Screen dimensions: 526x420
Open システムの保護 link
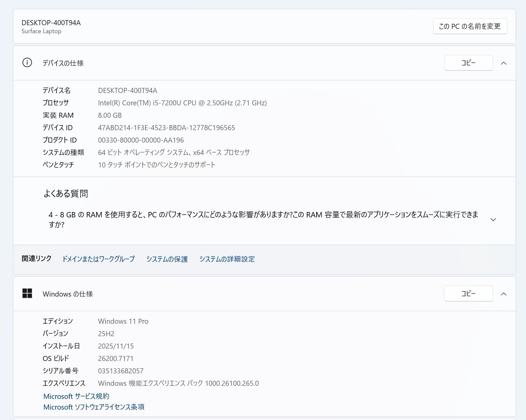(167, 259)
